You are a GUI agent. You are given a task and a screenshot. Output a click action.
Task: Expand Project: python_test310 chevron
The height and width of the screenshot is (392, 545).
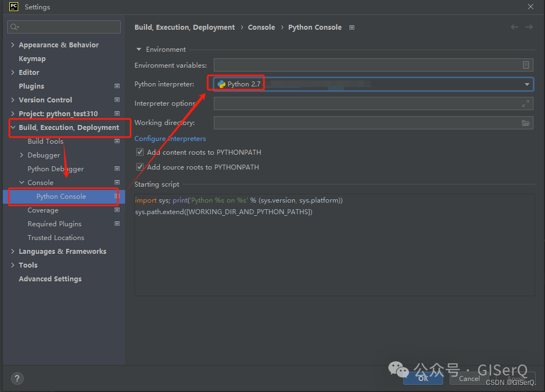13,113
